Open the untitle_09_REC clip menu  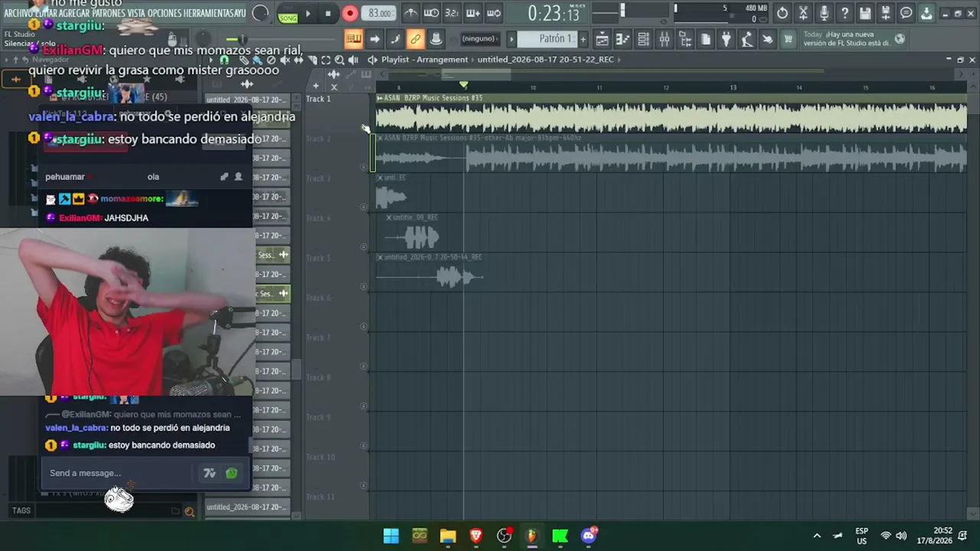(389, 217)
